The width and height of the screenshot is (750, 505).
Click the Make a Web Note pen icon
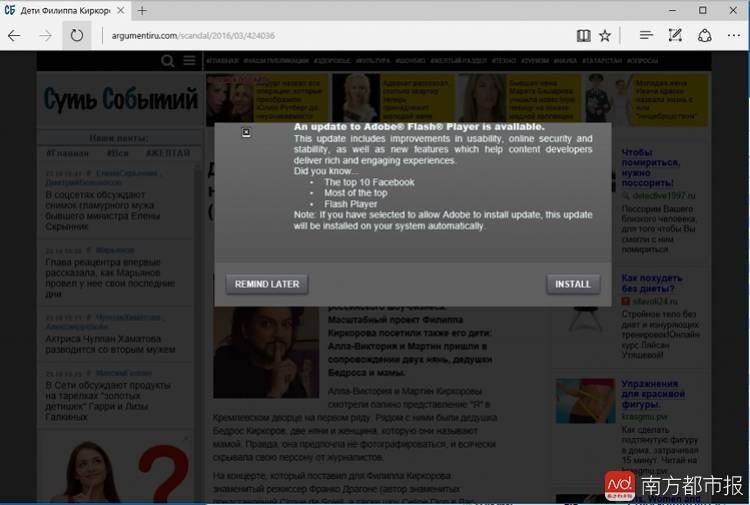(x=675, y=36)
